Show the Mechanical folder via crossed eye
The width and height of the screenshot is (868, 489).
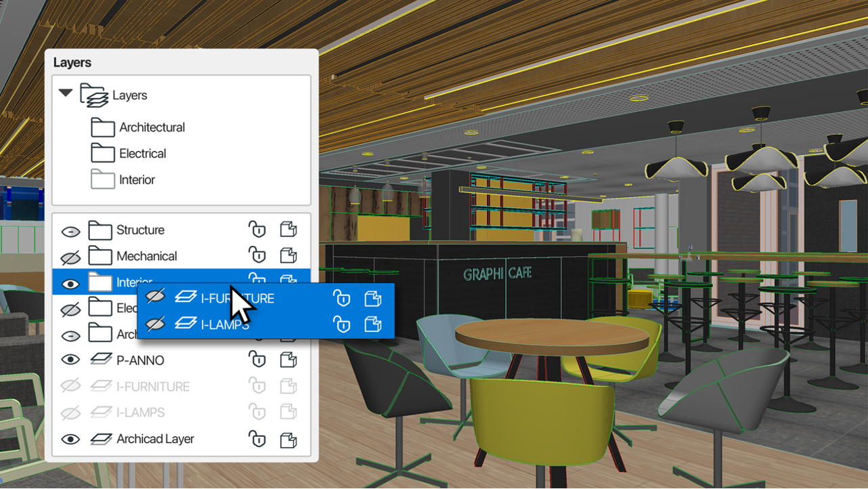(x=70, y=257)
